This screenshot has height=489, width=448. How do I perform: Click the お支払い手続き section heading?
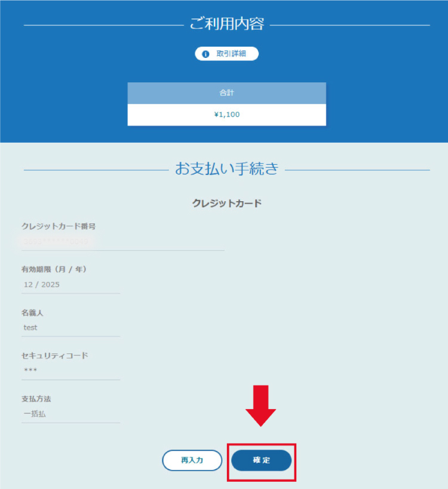227,169
